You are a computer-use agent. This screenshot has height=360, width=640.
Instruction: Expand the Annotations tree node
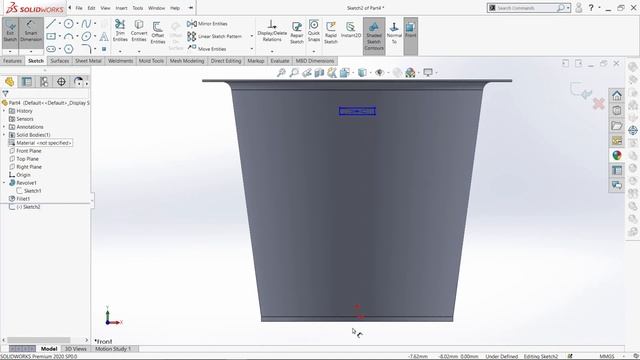pyautogui.click(x=4, y=127)
